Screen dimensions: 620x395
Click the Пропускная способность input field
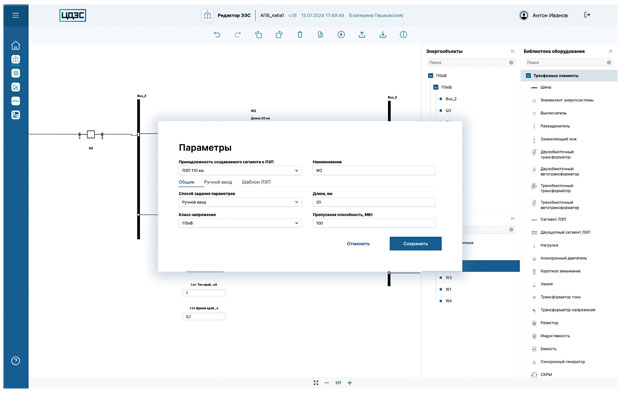point(374,223)
